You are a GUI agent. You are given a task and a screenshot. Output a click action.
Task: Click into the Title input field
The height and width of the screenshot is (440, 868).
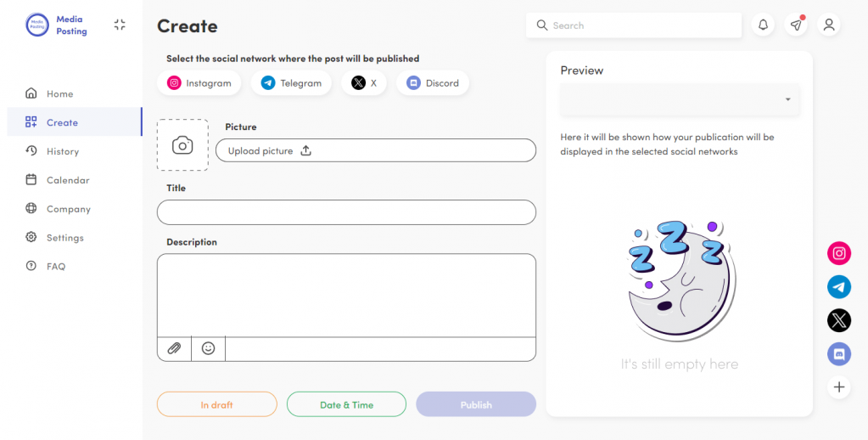pos(346,212)
